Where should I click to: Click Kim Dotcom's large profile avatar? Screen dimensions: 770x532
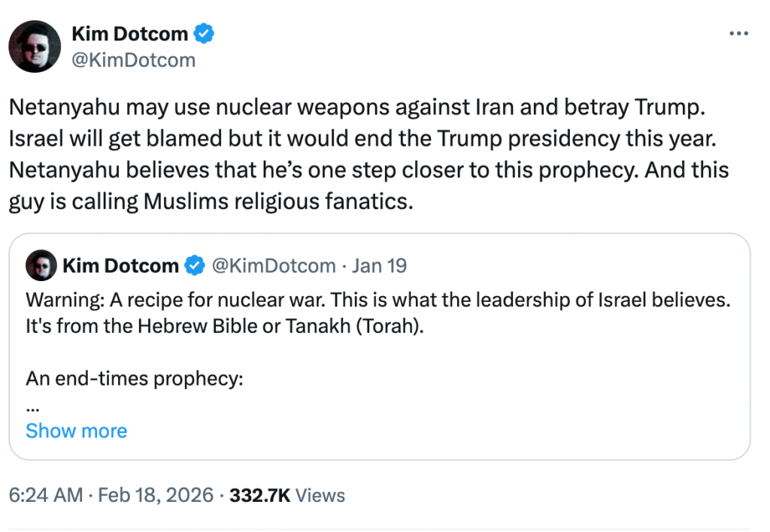(35, 47)
